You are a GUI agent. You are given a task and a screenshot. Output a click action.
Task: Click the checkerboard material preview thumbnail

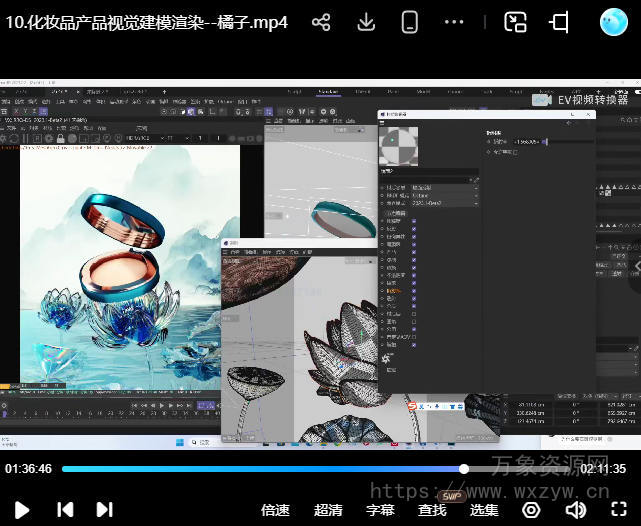tap(398, 147)
